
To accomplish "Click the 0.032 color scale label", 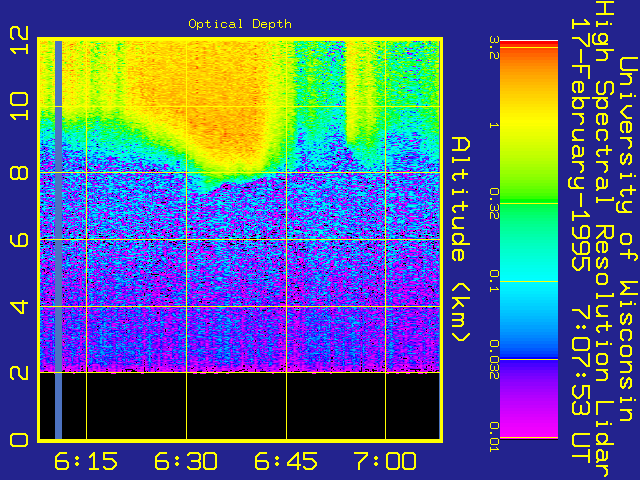I will pos(494,360).
